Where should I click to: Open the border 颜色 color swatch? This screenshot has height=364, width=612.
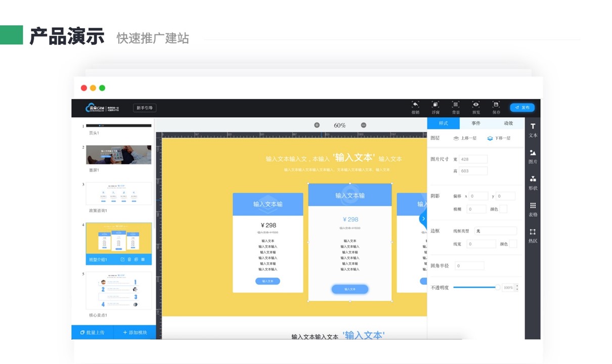[513, 244]
